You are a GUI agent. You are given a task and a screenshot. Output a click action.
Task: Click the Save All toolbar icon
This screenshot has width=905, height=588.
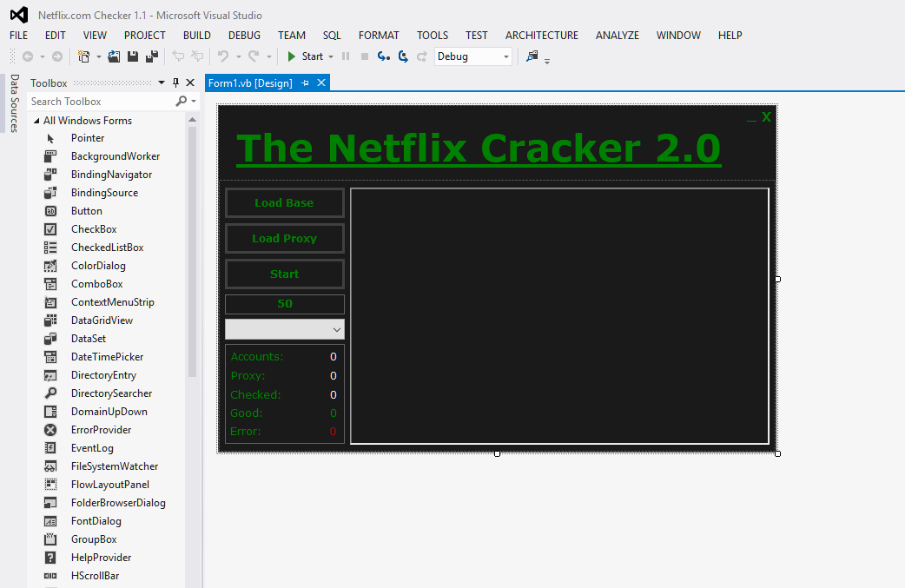(x=150, y=56)
